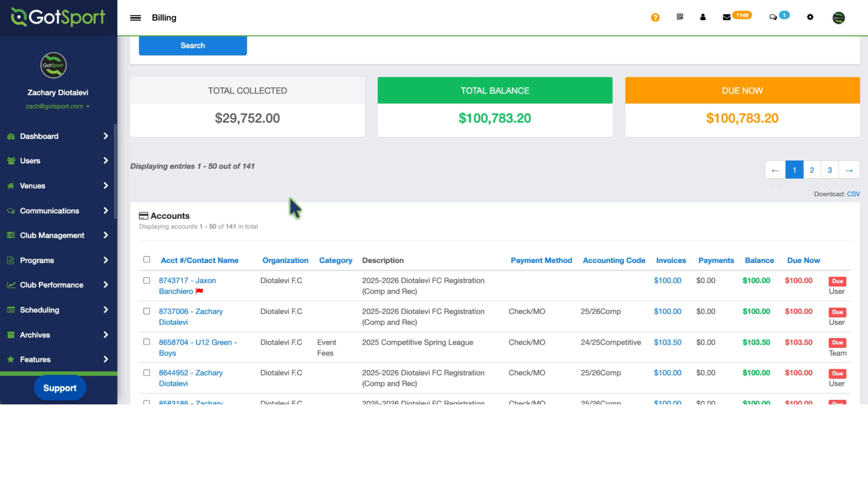
Task: Click the red flag beside Jaxon Banchiero
Action: [199, 291]
